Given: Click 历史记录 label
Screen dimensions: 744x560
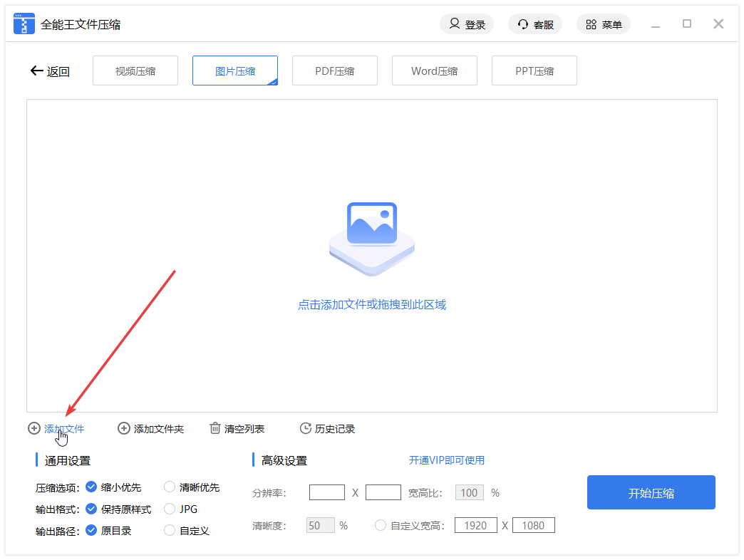Looking at the screenshot, I should (x=335, y=429).
